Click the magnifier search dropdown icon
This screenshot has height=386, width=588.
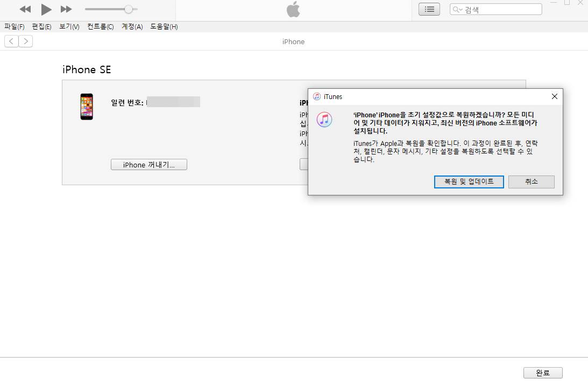457,9
